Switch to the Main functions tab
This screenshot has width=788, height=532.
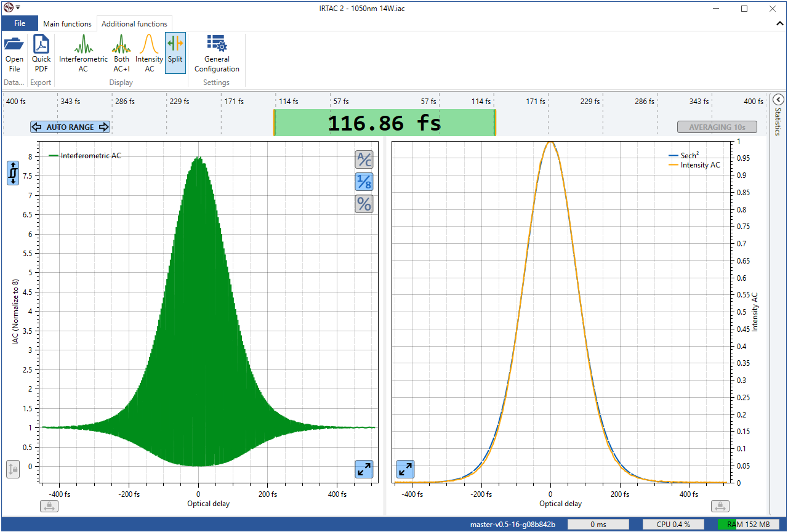click(x=67, y=24)
